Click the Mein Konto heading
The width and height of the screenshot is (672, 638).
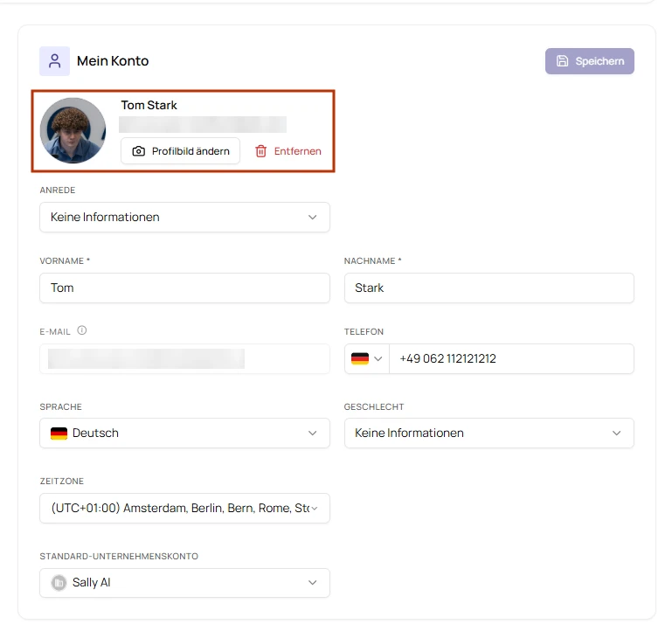tap(113, 61)
